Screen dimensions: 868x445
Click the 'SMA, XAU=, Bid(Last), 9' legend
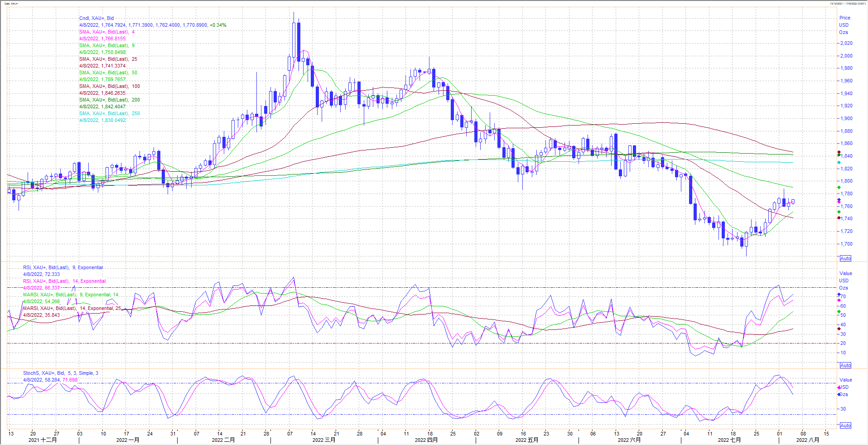click(x=107, y=46)
